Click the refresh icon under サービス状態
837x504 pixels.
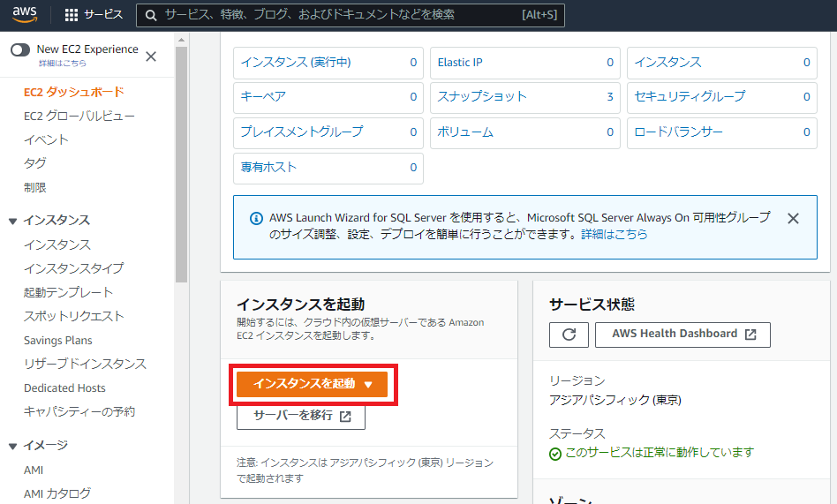[569, 335]
